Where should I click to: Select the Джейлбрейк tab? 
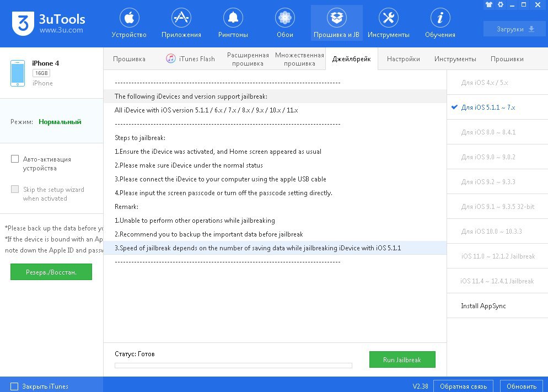pyautogui.click(x=352, y=59)
